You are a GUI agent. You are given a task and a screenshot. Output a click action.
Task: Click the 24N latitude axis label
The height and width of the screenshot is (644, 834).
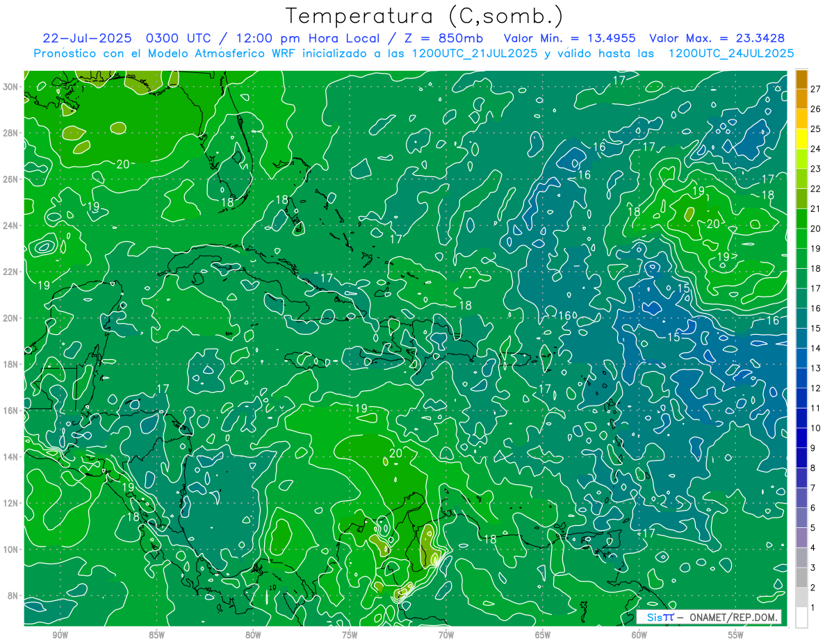point(10,225)
